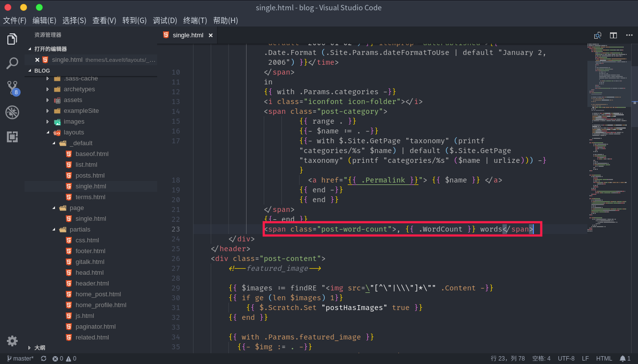Open the 调试(D) menu
Screen dimensions: 638x364
coord(165,21)
